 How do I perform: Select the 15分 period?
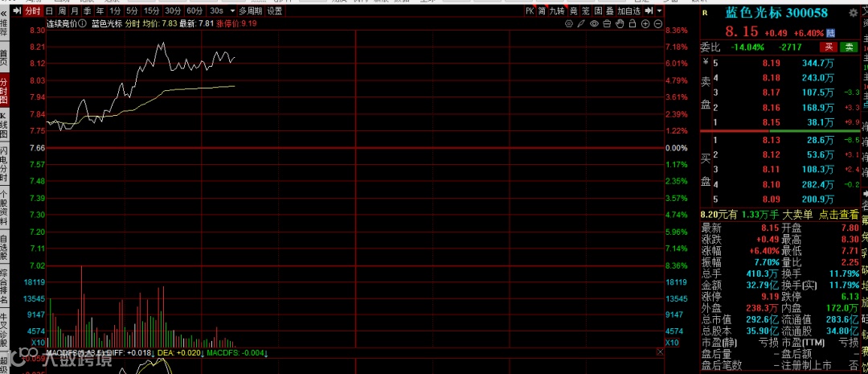point(152,11)
